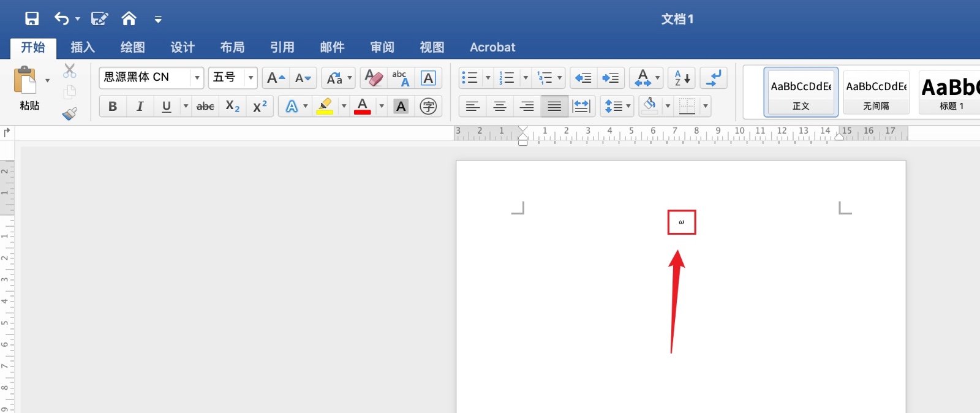Click the enclosed character 字 icon
980x413 pixels.
[x=428, y=106]
